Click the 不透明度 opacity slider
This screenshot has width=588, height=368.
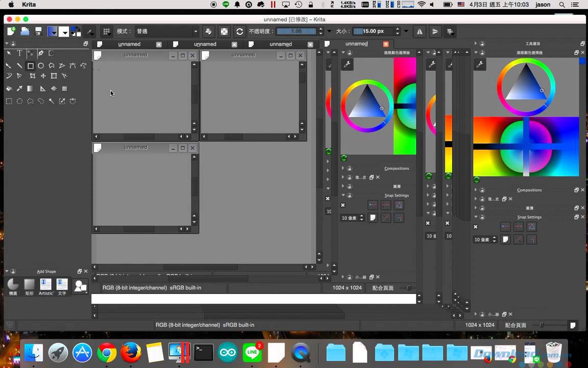click(x=296, y=31)
